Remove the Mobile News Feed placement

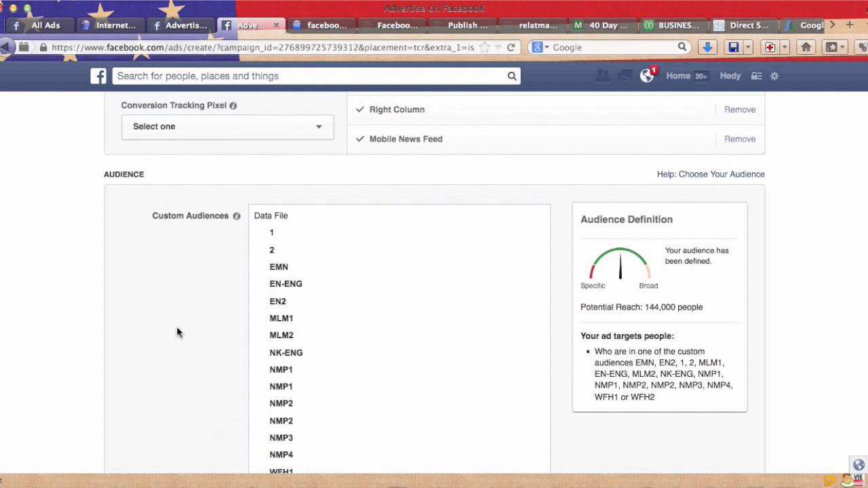tap(740, 139)
